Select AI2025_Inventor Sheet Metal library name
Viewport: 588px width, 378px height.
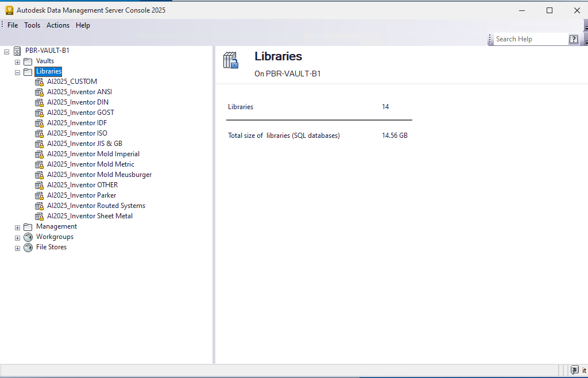(x=90, y=215)
